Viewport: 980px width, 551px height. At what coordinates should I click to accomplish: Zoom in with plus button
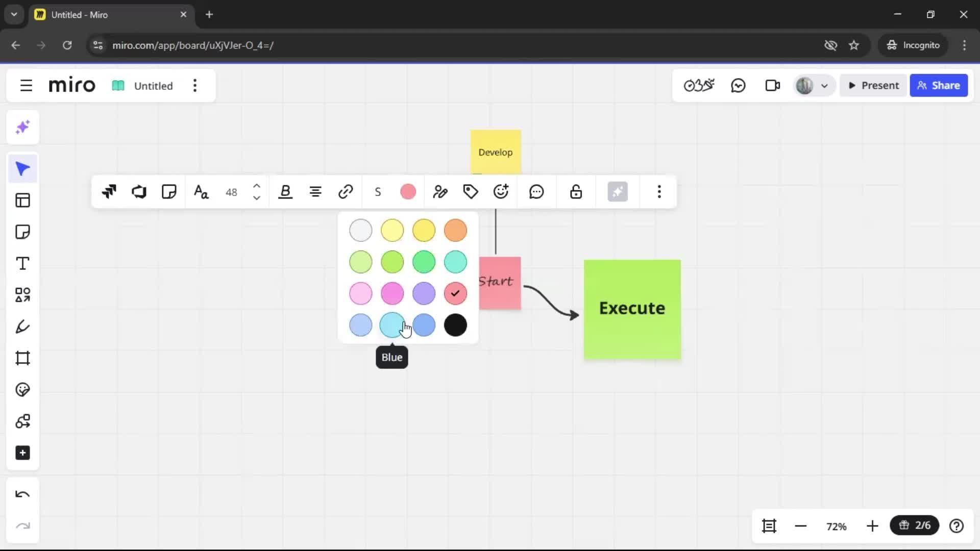pos(872,526)
